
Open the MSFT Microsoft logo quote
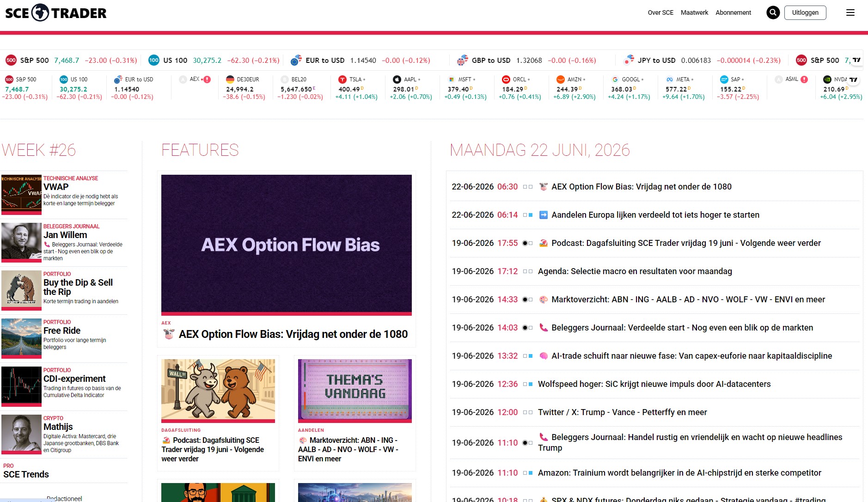452,80
